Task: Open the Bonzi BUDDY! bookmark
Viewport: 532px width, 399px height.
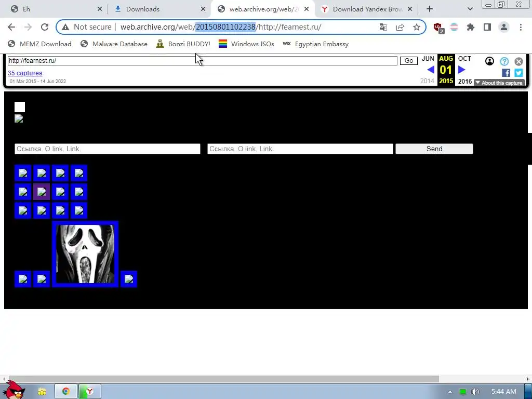Action: click(183, 44)
